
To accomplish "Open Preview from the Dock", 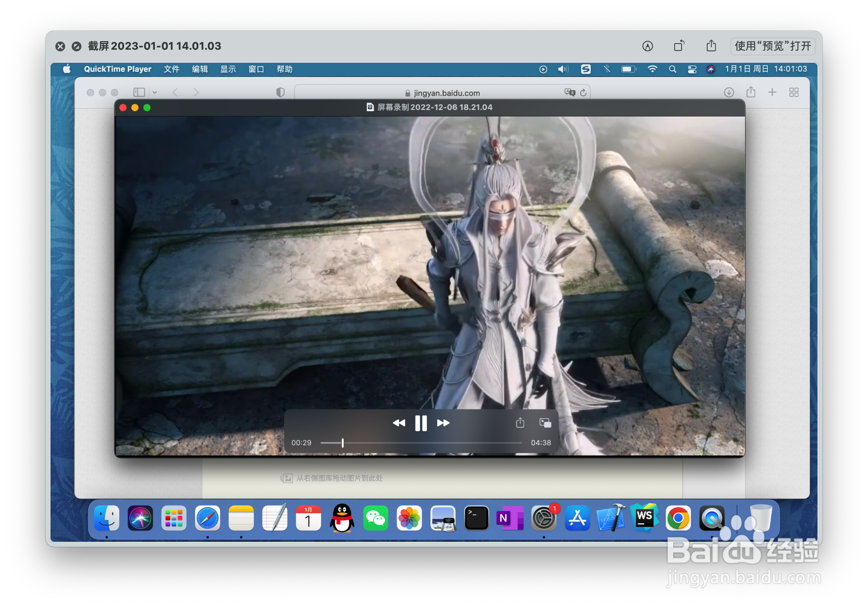I will click(443, 518).
